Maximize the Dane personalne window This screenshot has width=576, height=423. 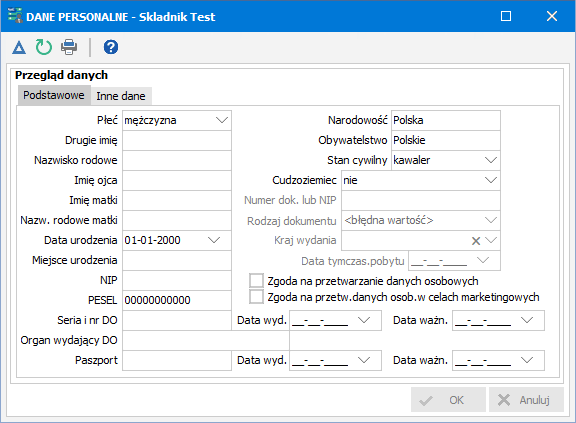pos(506,16)
